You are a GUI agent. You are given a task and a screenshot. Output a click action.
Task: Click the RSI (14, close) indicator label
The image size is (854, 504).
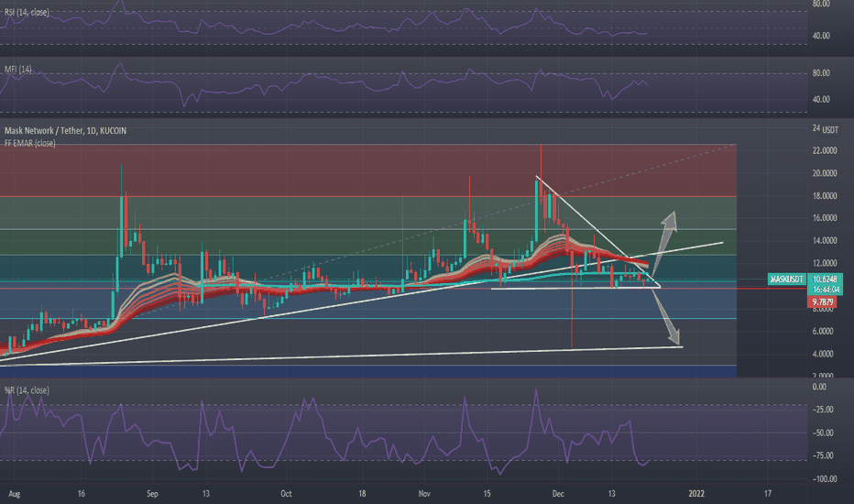click(x=27, y=12)
